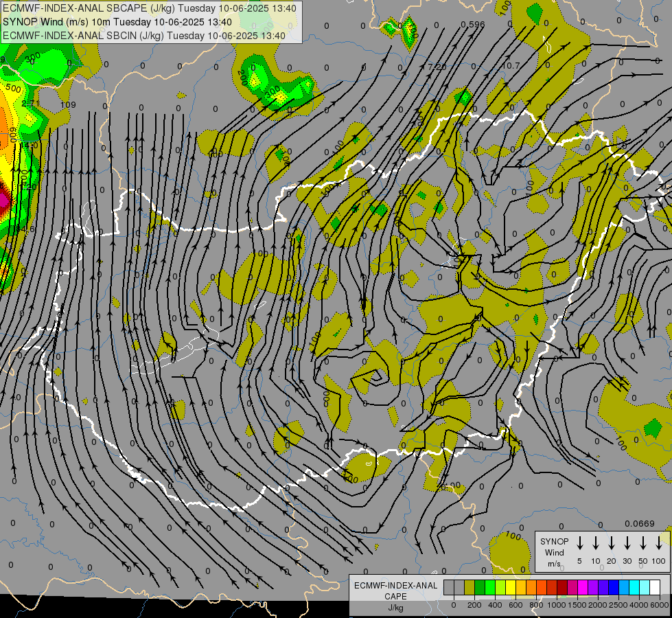
Task: Click the wind arrow above the 50 label
Action: tap(643, 542)
